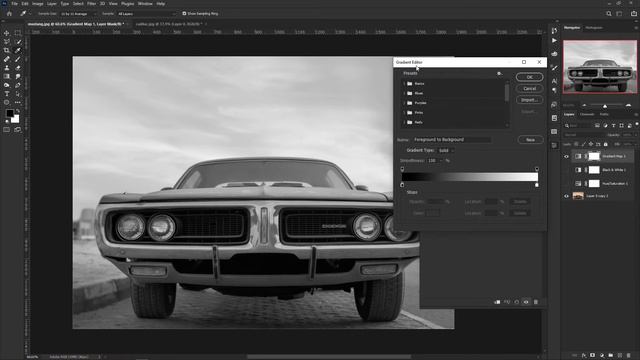The image size is (640, 360).
Task: Expand the Reds gradient preset folder
Action: click(404, 122)
